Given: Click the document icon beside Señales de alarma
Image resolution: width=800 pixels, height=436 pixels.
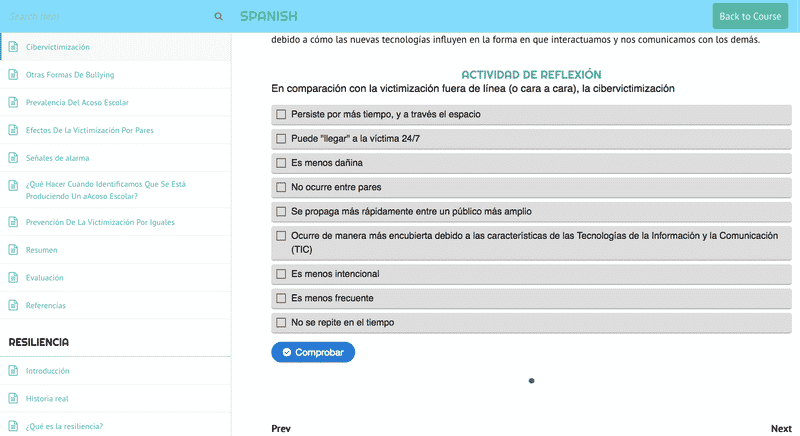Looking at the screenshot, I should pos(13,158).
